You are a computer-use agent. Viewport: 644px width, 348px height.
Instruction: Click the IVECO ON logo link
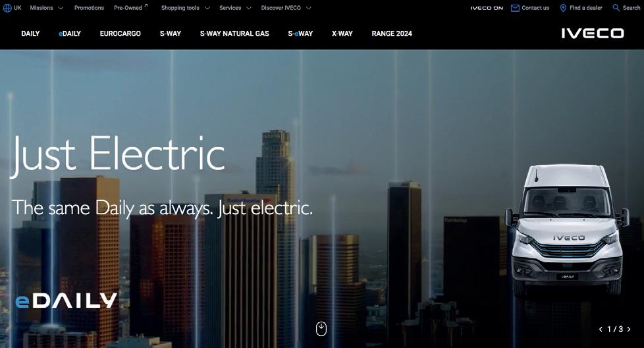pos(487,8)
